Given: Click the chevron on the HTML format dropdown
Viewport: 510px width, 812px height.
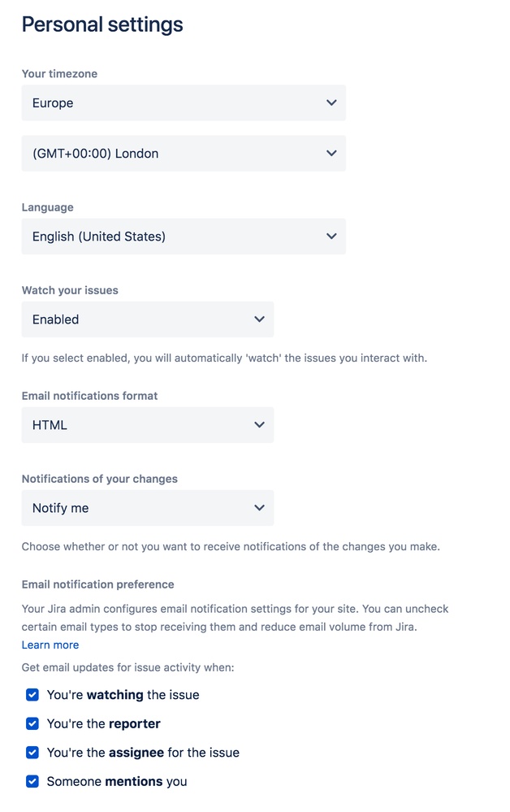Looking at the screenshot, I should [x=258, y=425].
